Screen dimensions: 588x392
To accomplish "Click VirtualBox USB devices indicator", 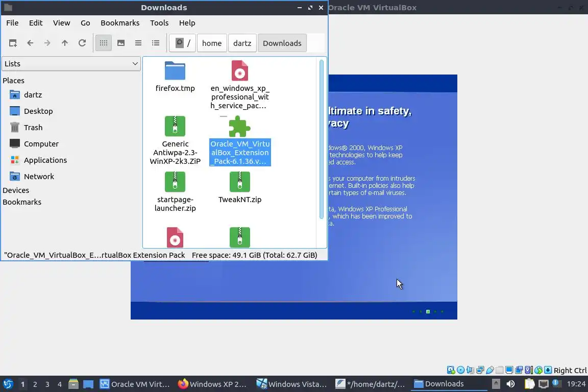I will (490, 370).
